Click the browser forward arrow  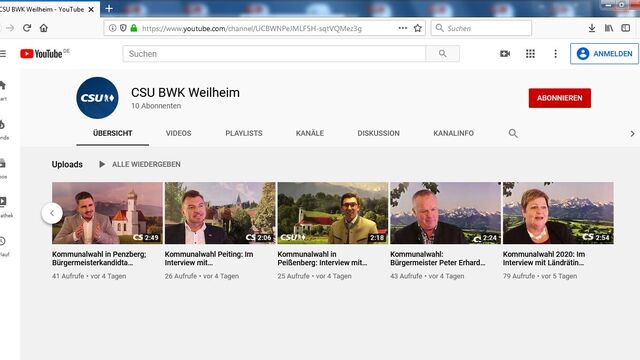coord(10,28)
